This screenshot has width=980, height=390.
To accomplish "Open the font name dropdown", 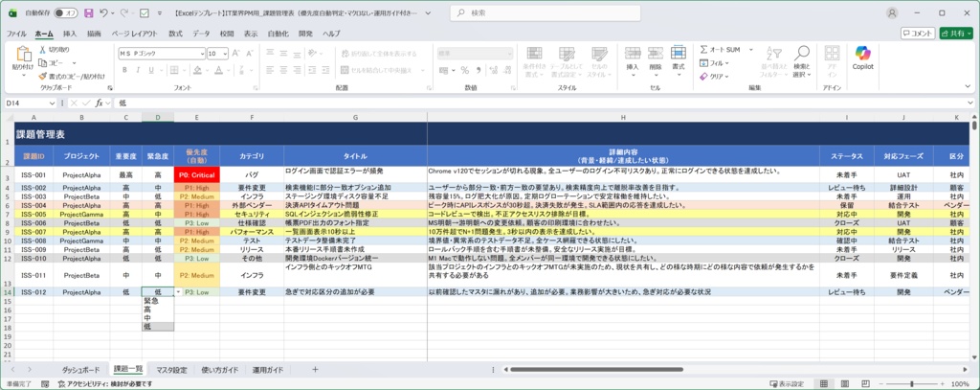I will point(201,54).
